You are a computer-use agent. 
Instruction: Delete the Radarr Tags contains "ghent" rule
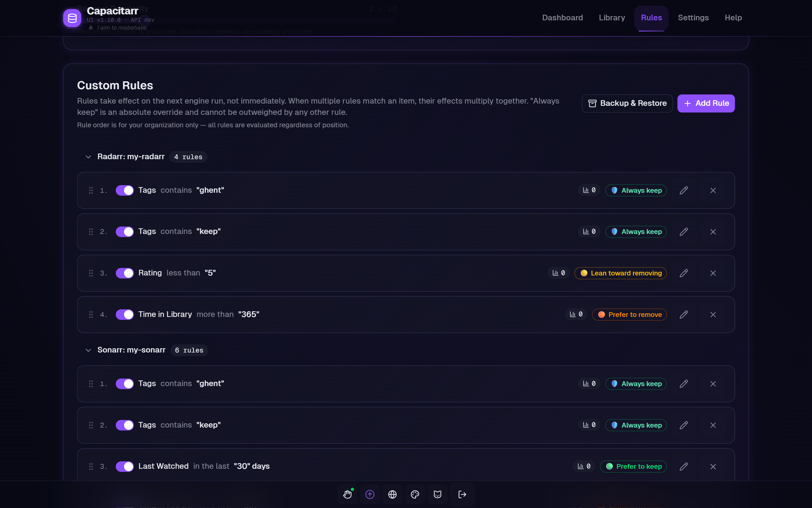(x=713, y=190)
